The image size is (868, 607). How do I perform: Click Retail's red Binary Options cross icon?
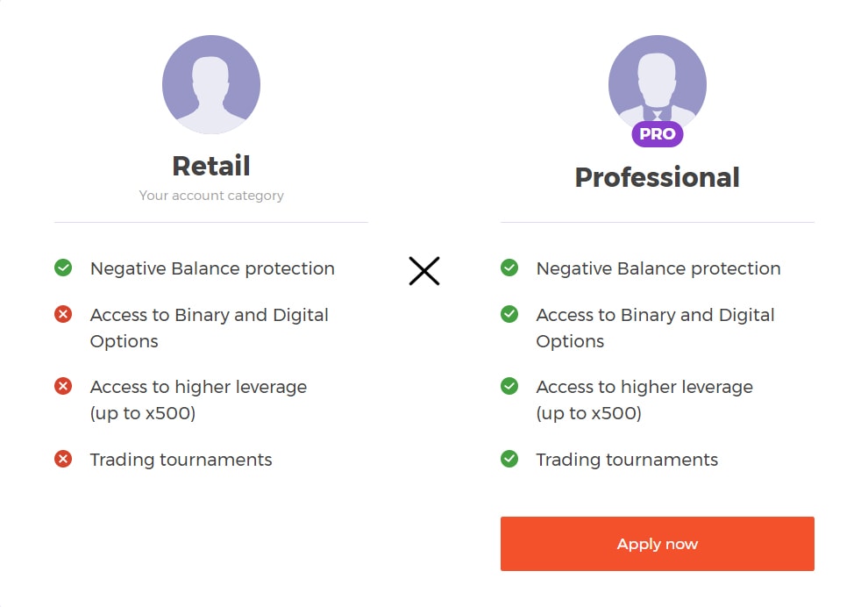(63, 314)
